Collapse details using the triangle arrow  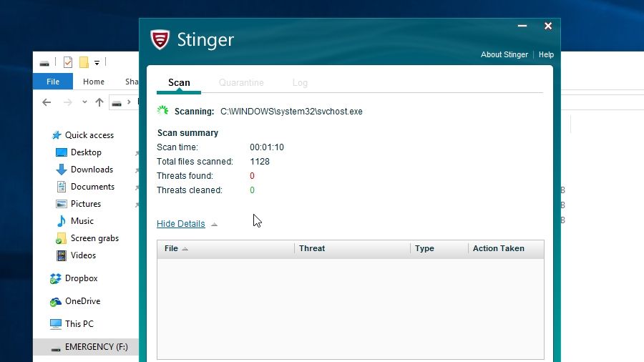click(x=214, y=224)
